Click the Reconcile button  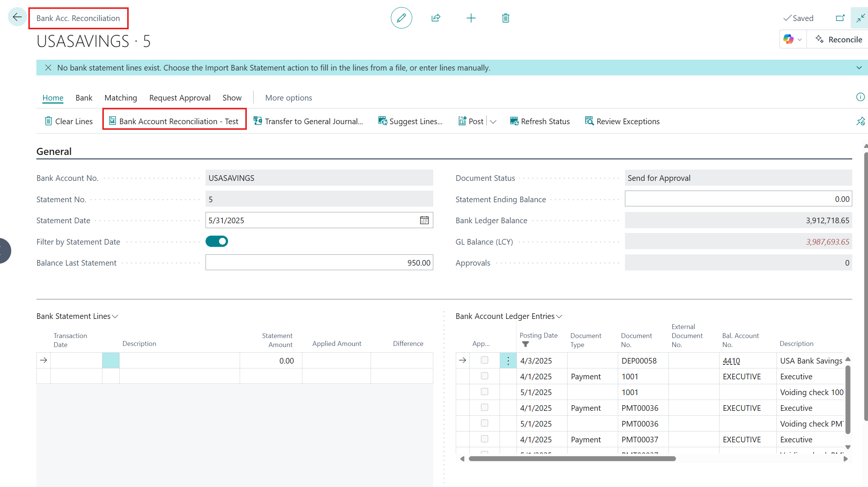tap(839, 39)
